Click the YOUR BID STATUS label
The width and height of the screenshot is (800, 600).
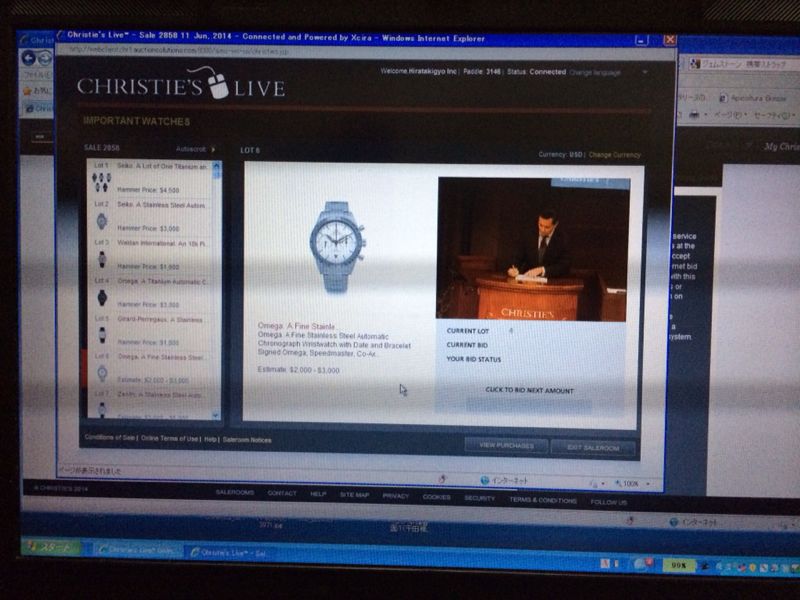[x=473, y=359]
